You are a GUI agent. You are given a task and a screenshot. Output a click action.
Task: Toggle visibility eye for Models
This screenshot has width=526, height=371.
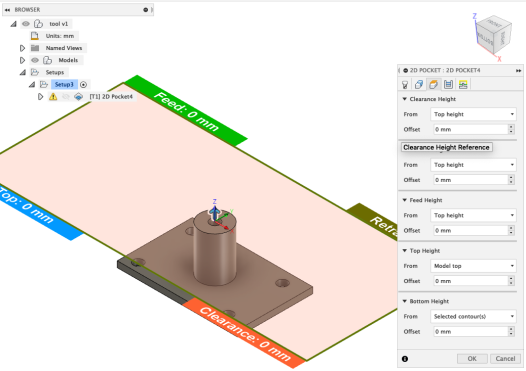35,60
